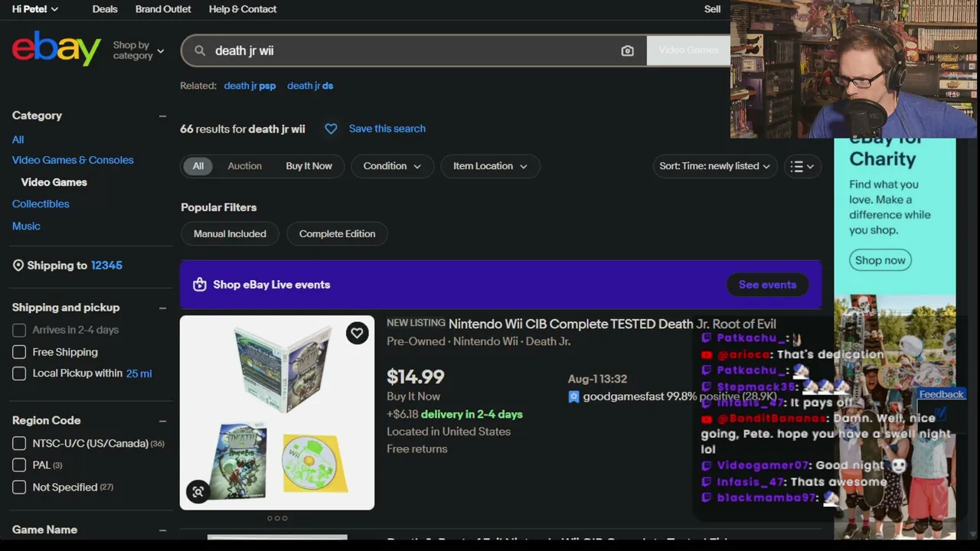Click the search magnifier icon

point(200,51)
